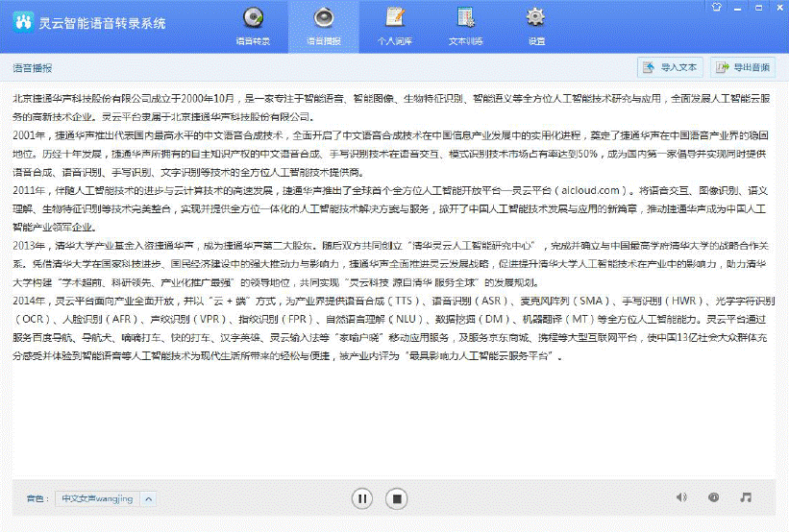This screenshot has width=789, height=532.
Task: Click the volume speaker icon
Action: click(x=681, y=497)
